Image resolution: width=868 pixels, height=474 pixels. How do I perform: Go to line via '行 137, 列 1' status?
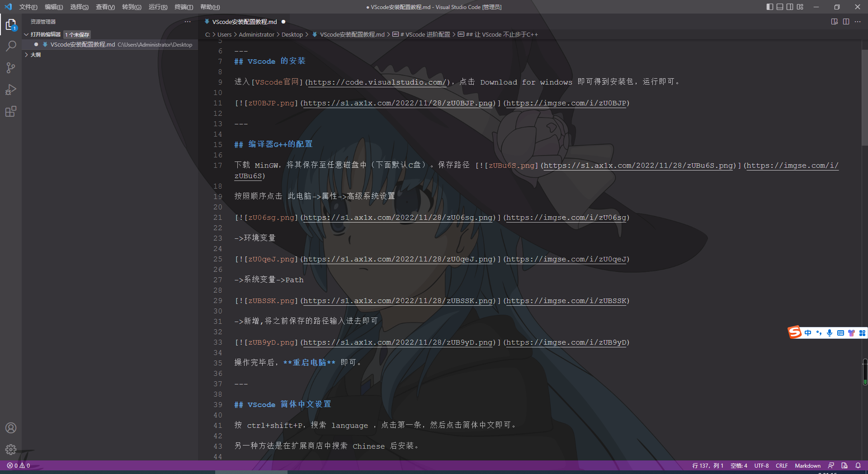pos(708,465)
